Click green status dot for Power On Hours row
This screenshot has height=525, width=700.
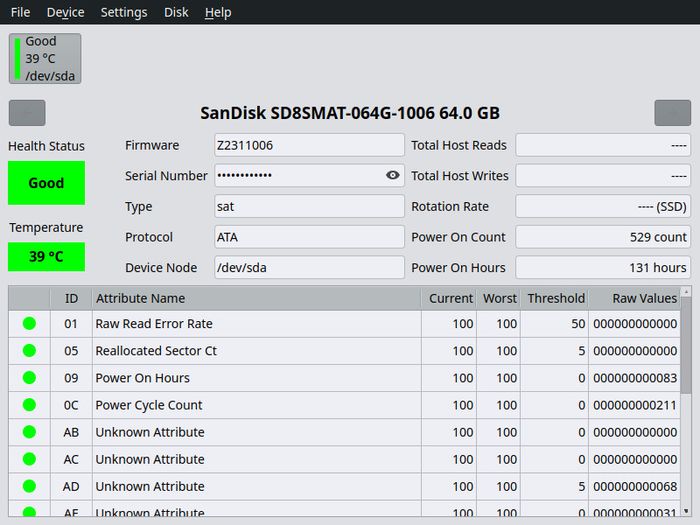pos(29,378)
